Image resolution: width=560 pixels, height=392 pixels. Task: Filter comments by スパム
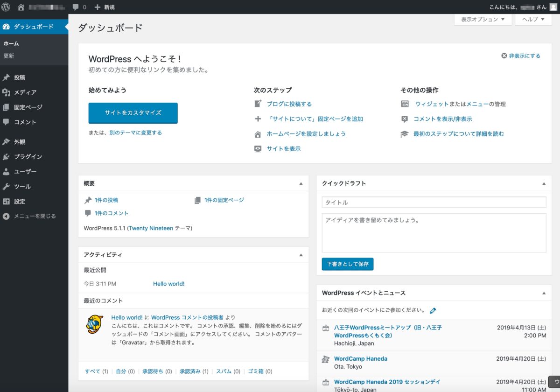tap(224, 371)
